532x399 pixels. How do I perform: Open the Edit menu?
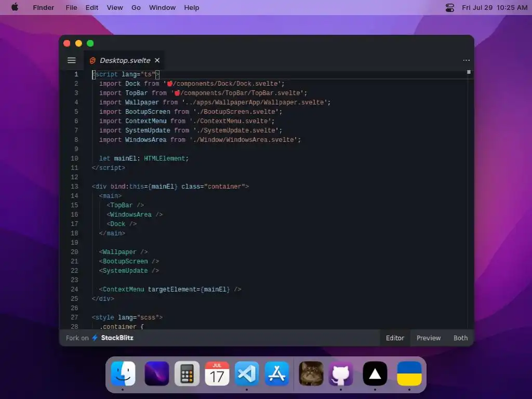pos(91,7)
